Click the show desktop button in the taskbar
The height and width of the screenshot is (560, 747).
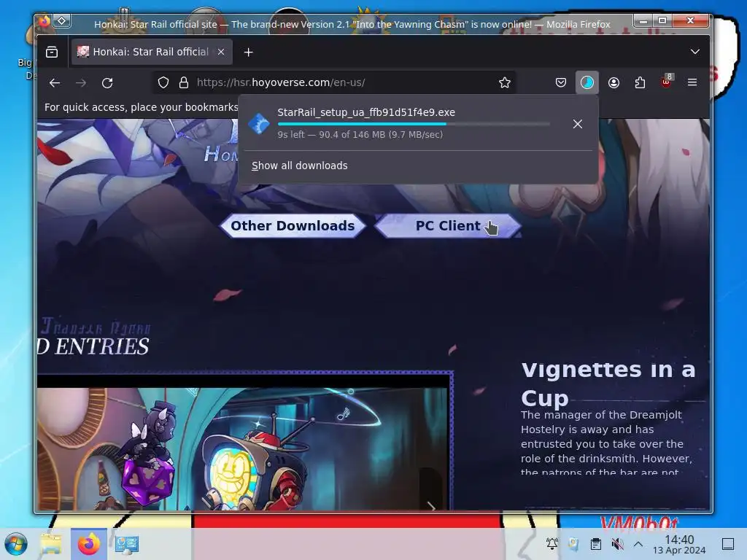tap(728, 544)
